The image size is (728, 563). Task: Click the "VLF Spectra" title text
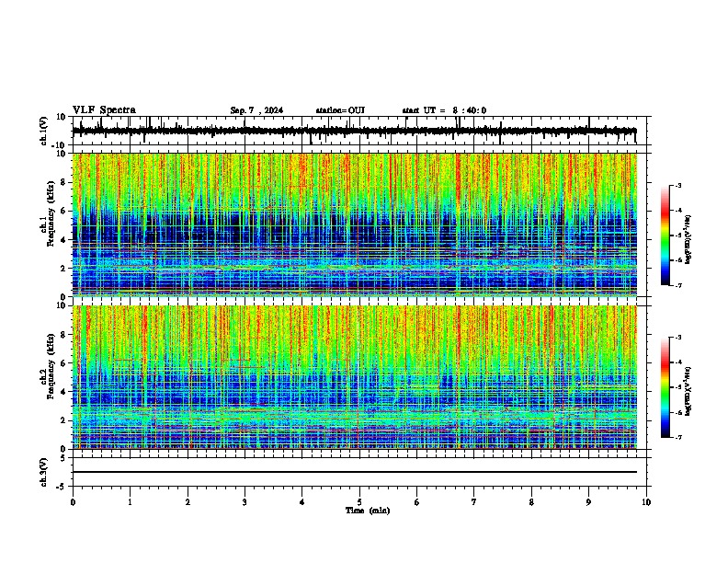coord(104,110)
